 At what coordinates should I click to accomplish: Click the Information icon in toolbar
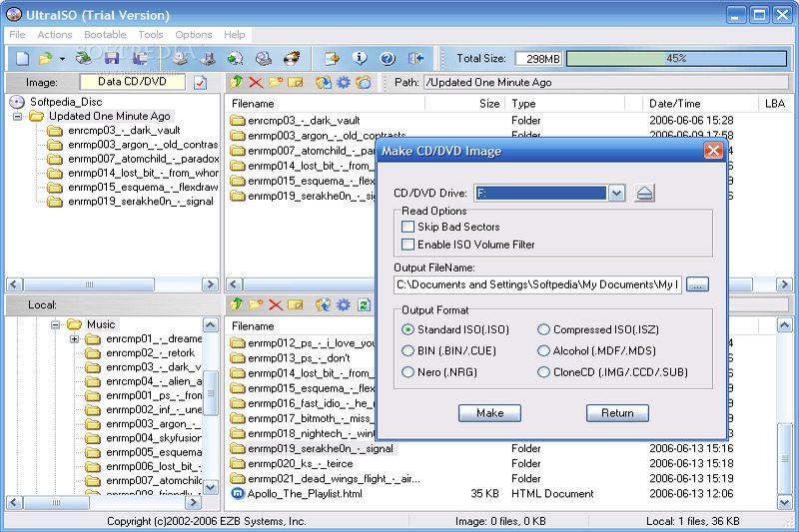359,59
